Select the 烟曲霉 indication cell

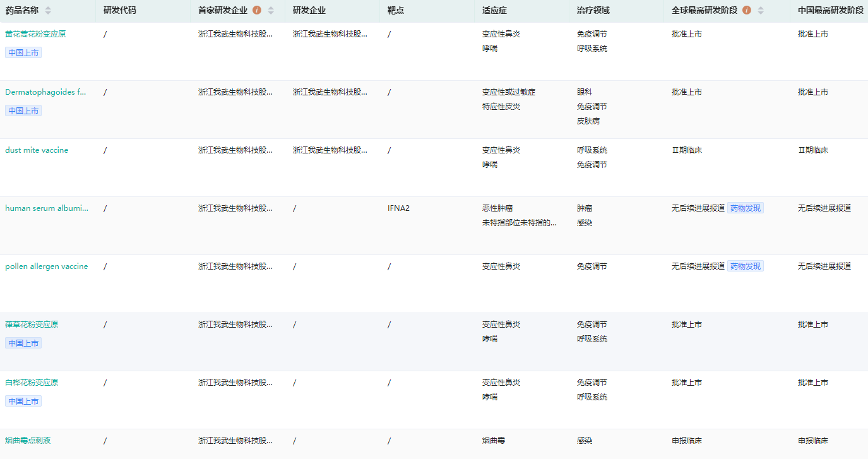(x=494, y=441)
